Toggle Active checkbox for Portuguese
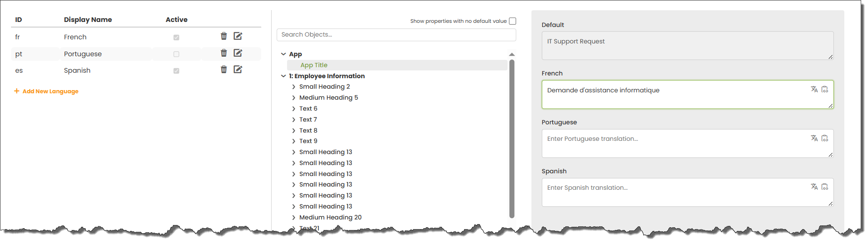The width and height of the screenshot is (868, 246). tap(176, 54)
